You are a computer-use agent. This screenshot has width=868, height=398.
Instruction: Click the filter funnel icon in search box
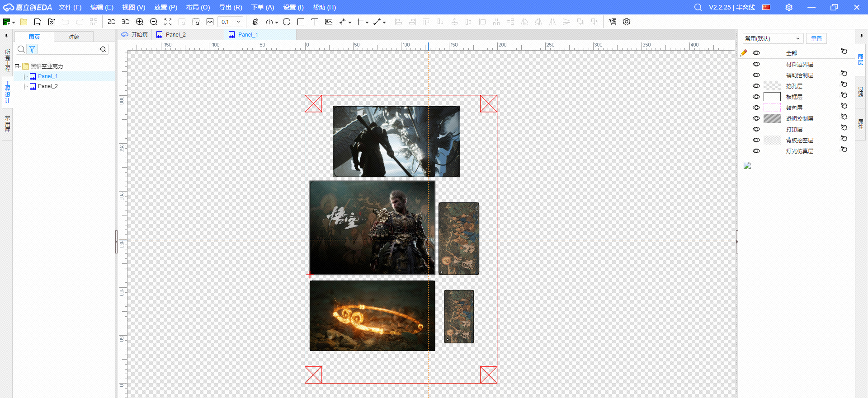click(x=32, y=49)
